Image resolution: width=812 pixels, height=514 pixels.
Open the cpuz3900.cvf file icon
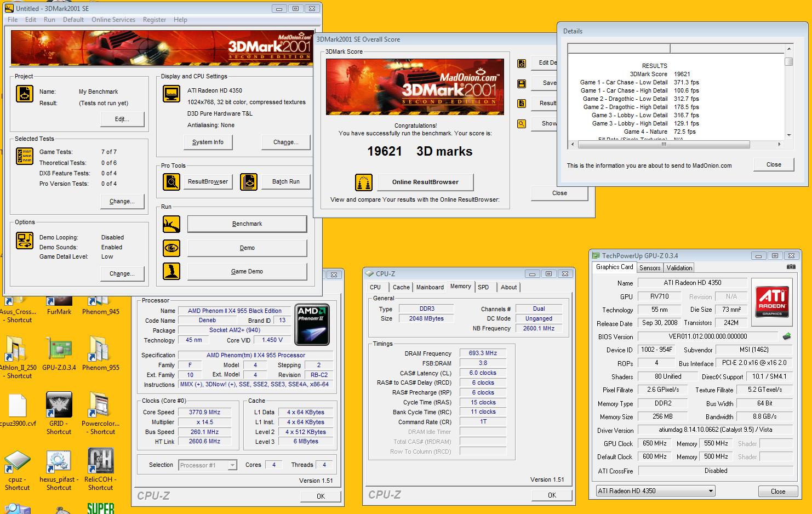(x=17, y=410)
